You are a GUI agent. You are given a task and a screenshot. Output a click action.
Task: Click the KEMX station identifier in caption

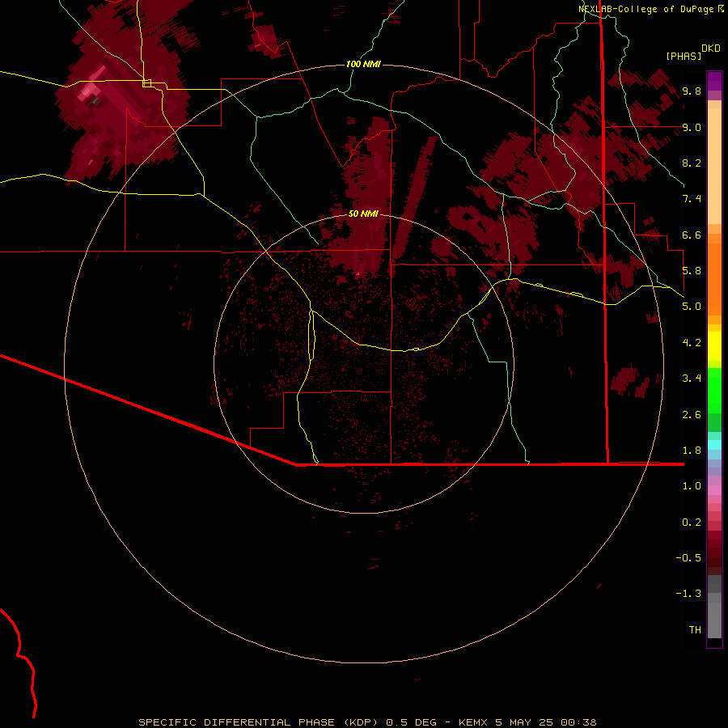point(472,722)
